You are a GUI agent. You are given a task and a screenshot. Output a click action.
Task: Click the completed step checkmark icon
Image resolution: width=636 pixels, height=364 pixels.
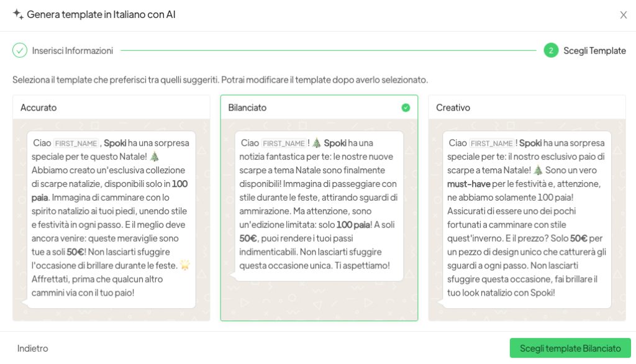pyautogui.click(x=20, y=50)
